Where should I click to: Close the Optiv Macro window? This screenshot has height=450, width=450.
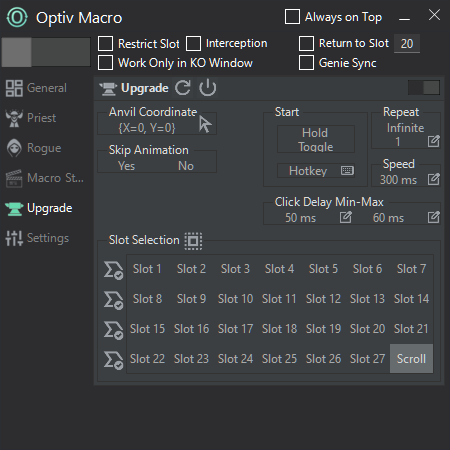point(434,15)
